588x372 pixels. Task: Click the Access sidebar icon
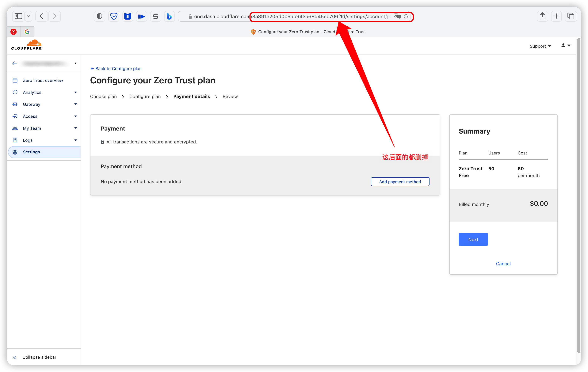coord(15,116)
